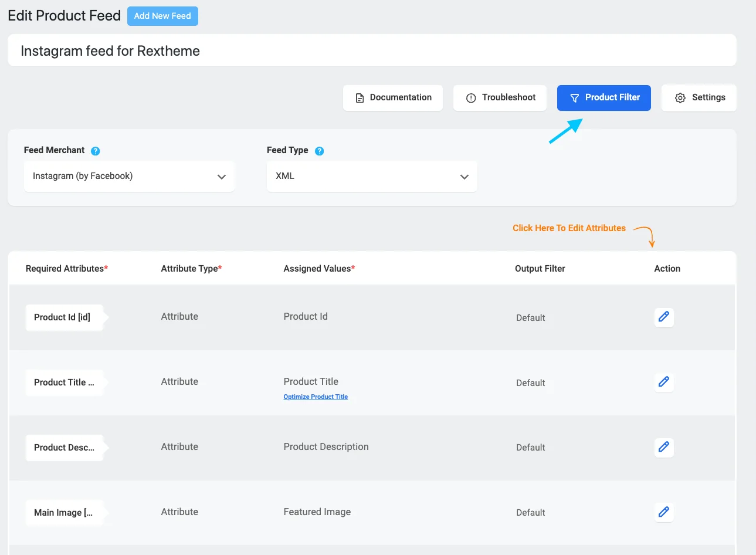Click the Feed Merchant help icon

[x=96, y=151]
